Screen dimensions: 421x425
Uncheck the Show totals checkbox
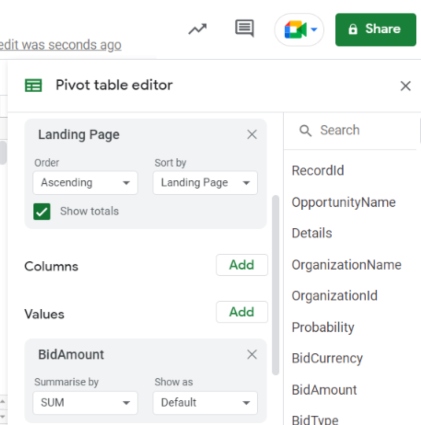tap(42, 211)
